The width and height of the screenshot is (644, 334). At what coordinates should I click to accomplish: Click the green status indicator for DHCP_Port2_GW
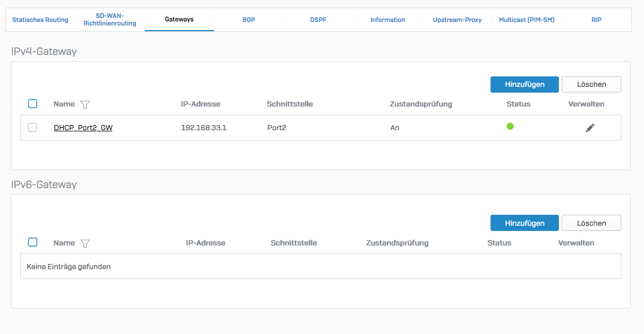point(510,126)
